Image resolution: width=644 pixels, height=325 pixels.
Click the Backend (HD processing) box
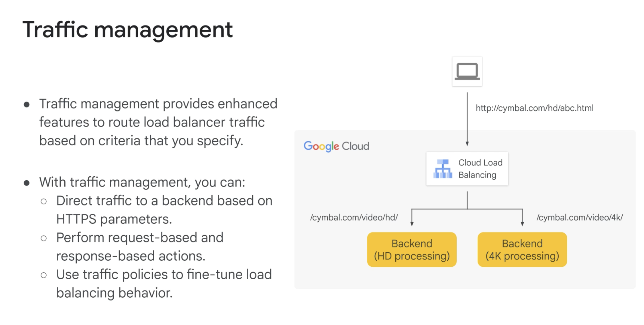(412, 250)
